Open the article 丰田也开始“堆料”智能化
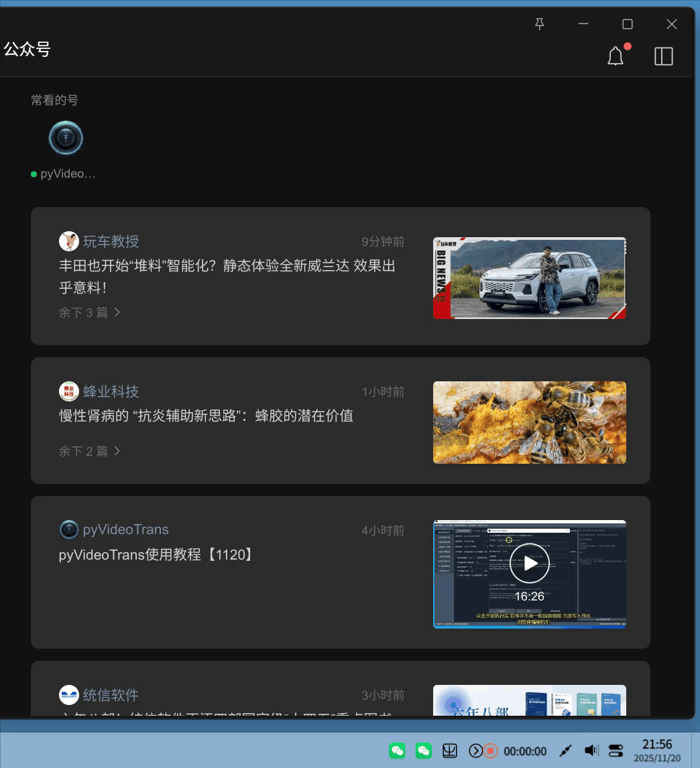700x768 pixels. click(x=227, y=276)
